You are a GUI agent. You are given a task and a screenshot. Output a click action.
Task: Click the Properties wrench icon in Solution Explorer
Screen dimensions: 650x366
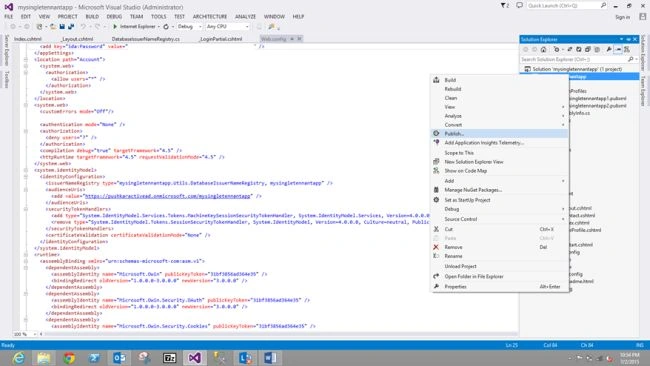click(609, 49)
